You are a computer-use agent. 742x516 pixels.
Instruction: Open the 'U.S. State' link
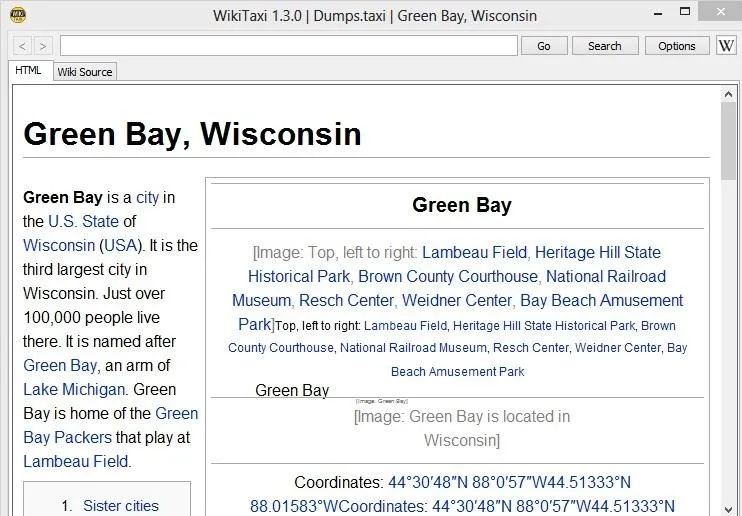(83, 221)
